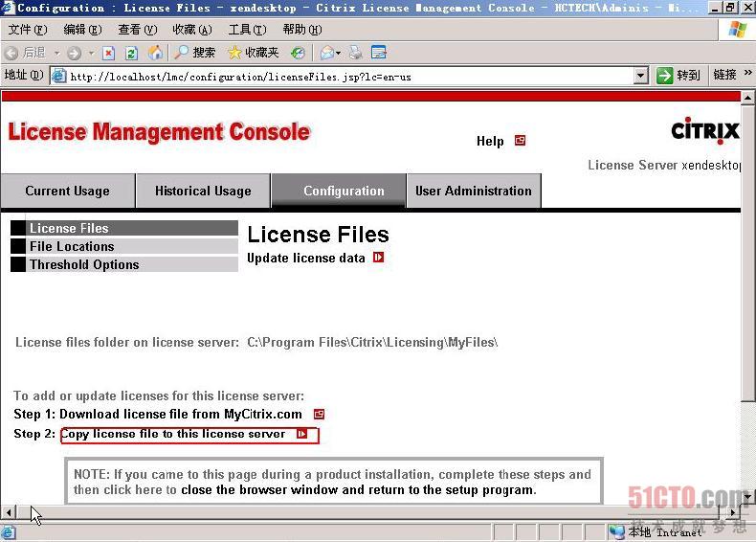756x542 pixels.
Task: Open the Back button history dropdown arrow
Action: [56, 53]
